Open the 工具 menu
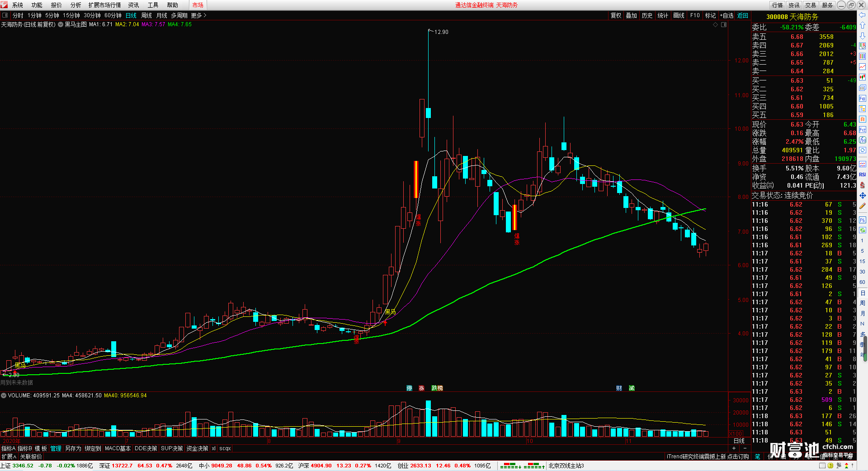This screenshot has height=471, width=868. coord(153,5)
